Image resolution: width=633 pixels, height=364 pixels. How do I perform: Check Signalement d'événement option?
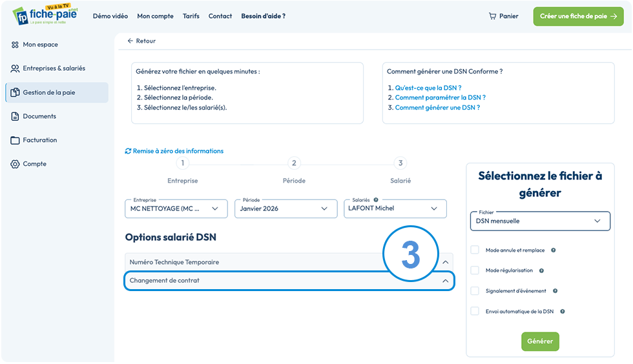[475, 291]
